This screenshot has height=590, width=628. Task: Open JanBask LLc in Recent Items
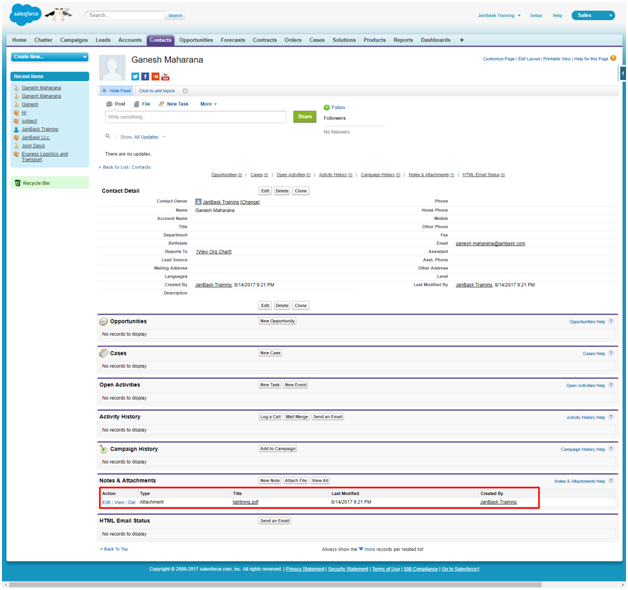point(36,138)
